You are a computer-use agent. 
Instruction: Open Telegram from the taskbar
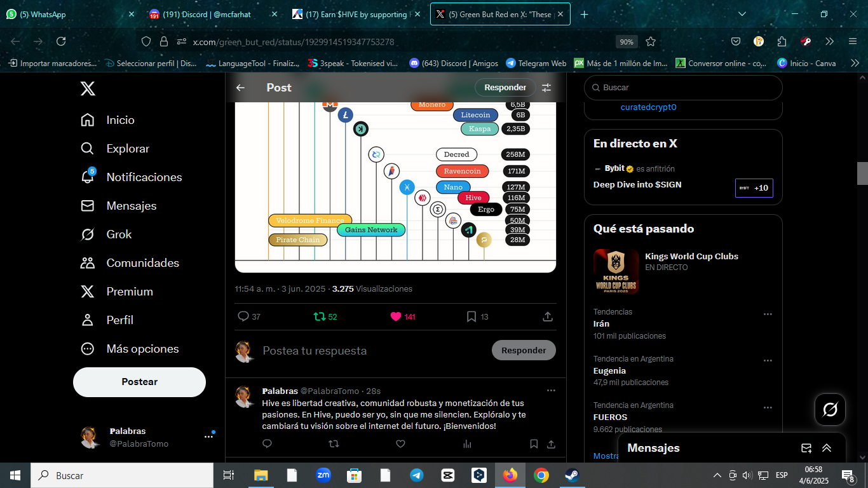coord(416,475)
